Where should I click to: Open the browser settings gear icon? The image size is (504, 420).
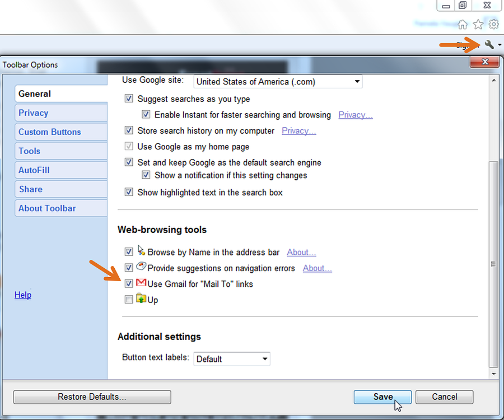tap(494, 24)
